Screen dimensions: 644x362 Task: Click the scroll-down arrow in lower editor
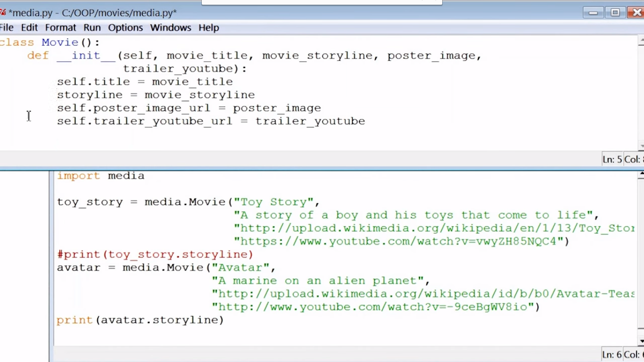pyautogui.click(x=641, y=341)
